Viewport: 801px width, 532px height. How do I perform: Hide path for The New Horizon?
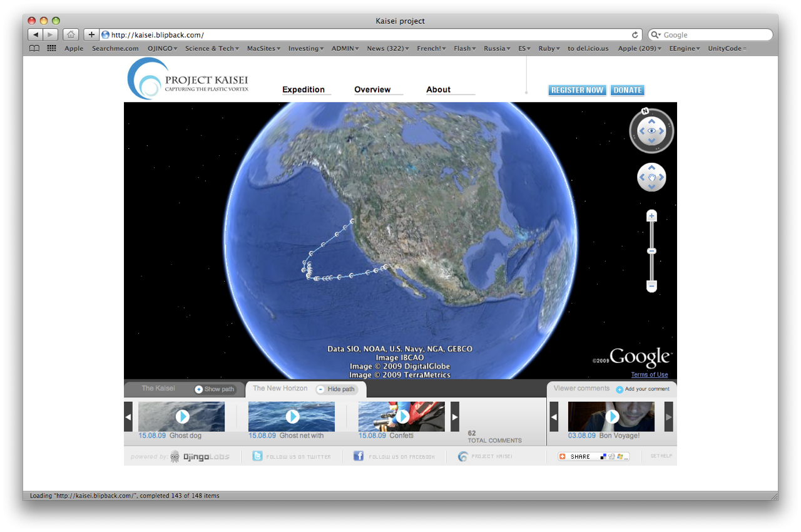point(337,389)
